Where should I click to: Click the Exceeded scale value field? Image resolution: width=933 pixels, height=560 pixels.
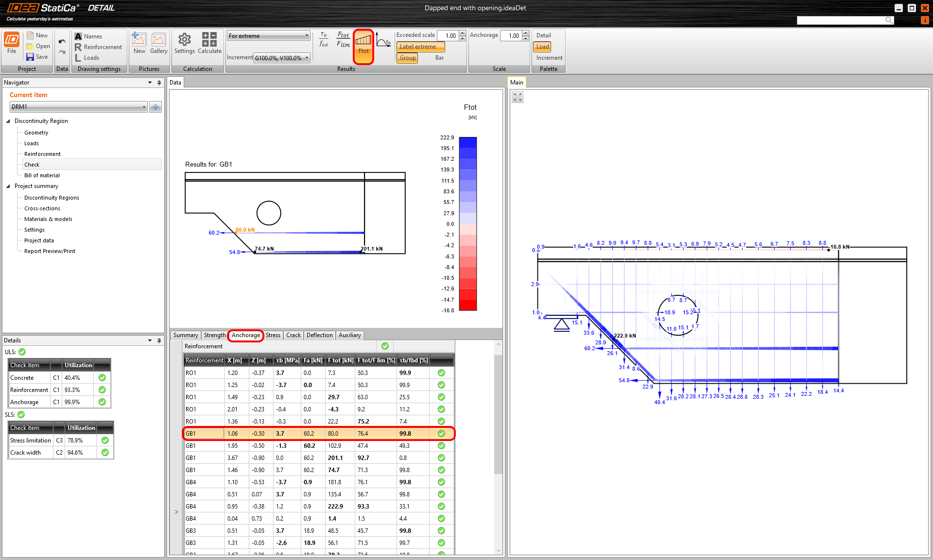(448, 35)
